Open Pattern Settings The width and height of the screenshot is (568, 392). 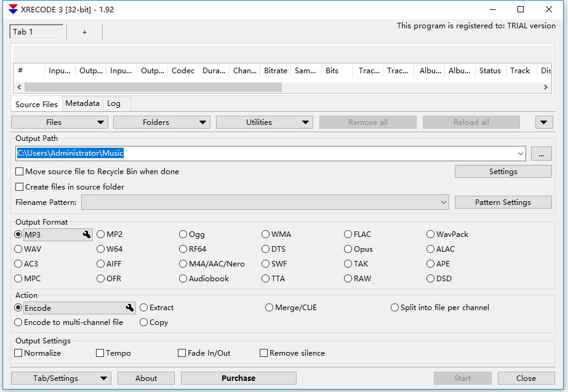503,202
